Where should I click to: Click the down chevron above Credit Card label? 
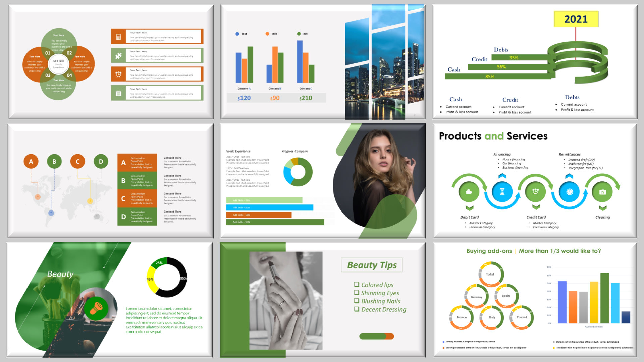coord(536,207)
